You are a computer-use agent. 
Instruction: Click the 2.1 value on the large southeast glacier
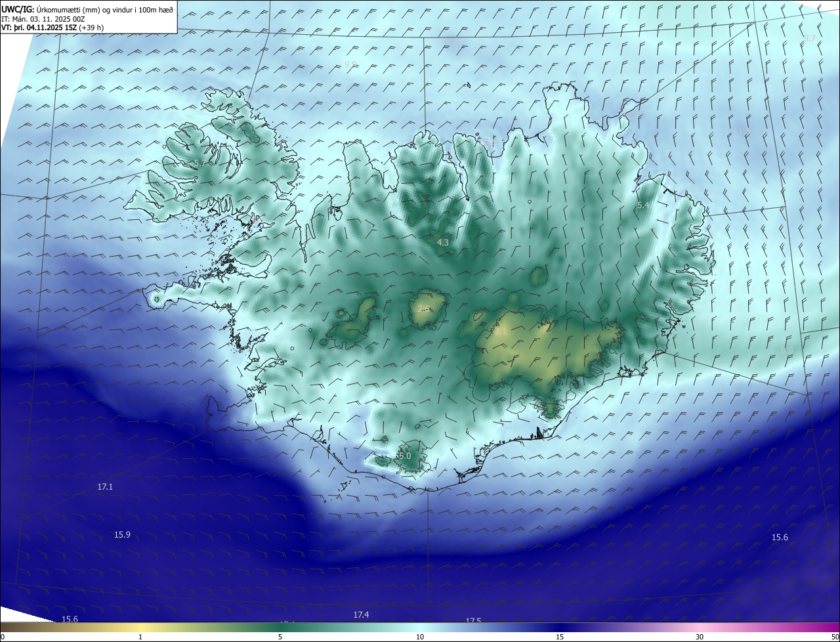pyautogui.click(x=501, y=332)
